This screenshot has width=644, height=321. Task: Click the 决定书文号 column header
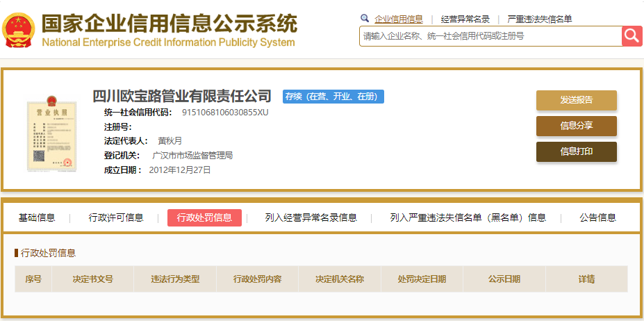coord(93,279)
